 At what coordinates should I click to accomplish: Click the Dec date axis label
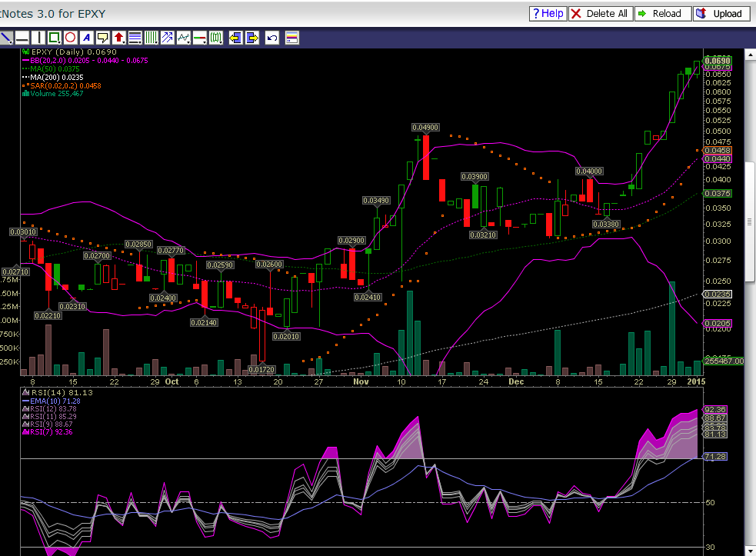pyautogui.click(x=516, y=381)
